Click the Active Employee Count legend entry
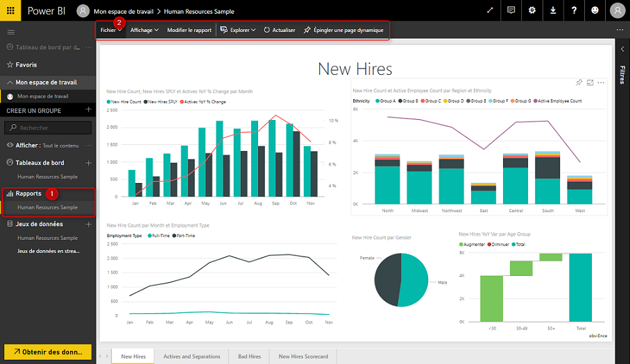630x364 pixels. 558,101
